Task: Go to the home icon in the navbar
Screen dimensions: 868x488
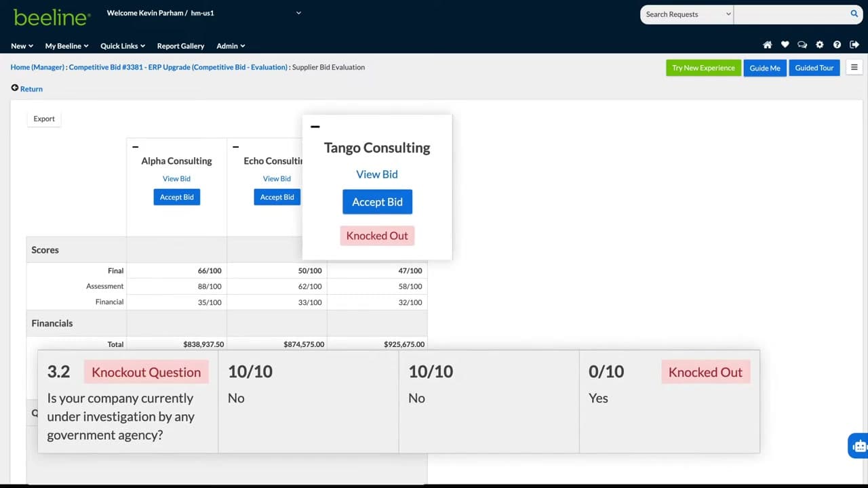Action: tap(768, 45)
